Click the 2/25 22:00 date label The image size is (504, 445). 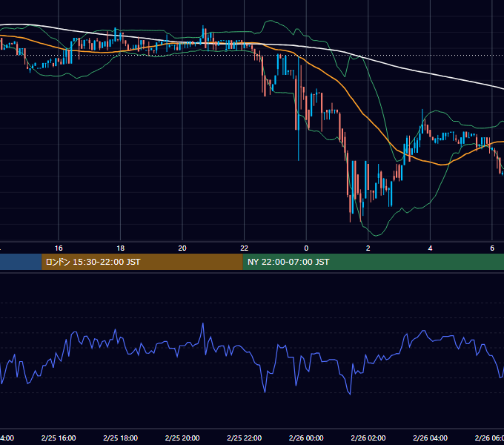pyautogui.click(x=245, y=438)
